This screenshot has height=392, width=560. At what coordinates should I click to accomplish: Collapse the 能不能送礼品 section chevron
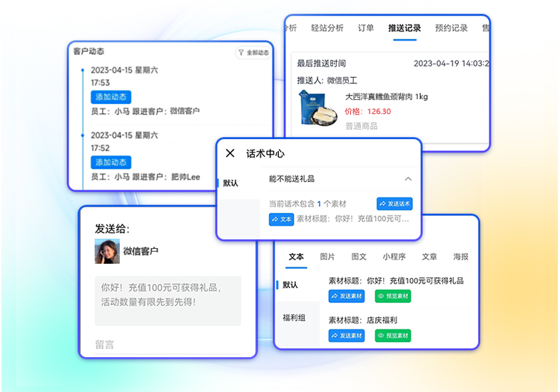point(408,179)
